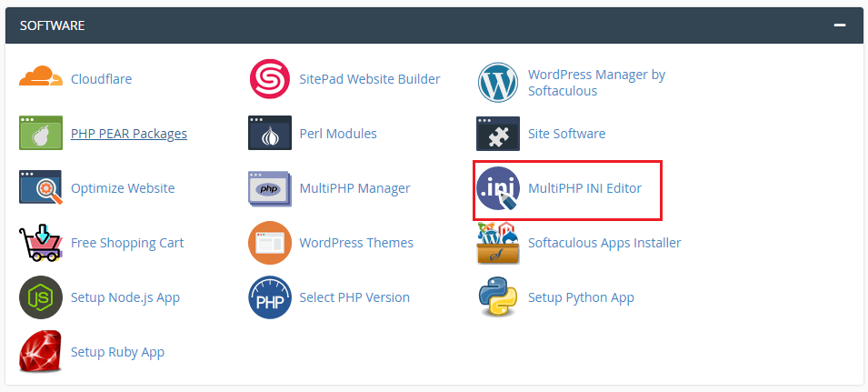Click the Site Software puzzle icon
This screenshot has width=868, height=392.
498,134
